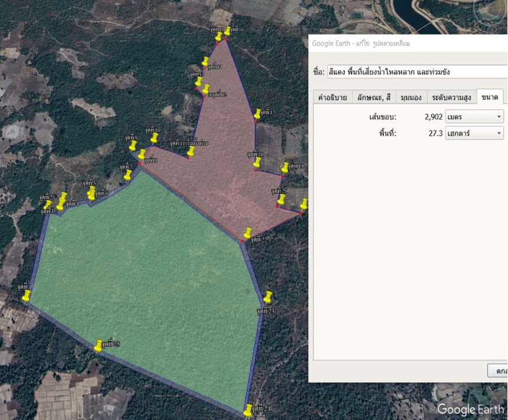The height and width of the screenshot is (420, 508).
Task: Select the จุดที่ 19 yellow pushpin
Action: pyautogui.click(x=285, y=168)
